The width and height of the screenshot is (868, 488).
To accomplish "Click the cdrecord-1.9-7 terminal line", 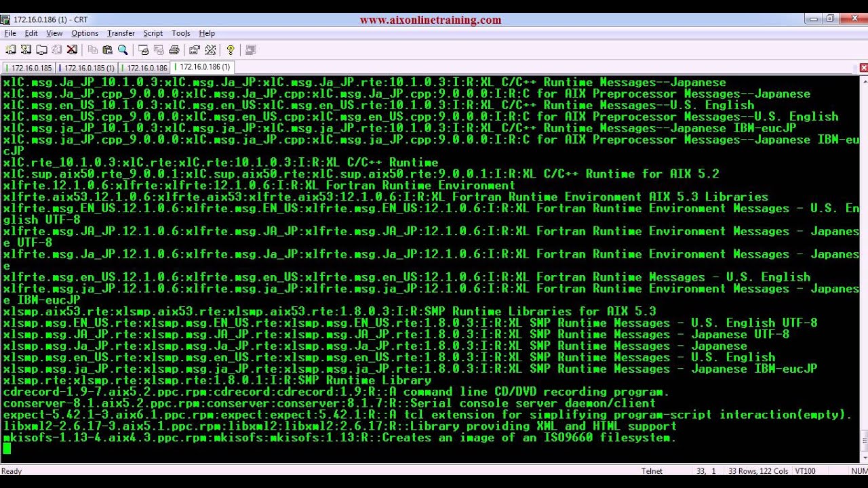I will (336, 392).
